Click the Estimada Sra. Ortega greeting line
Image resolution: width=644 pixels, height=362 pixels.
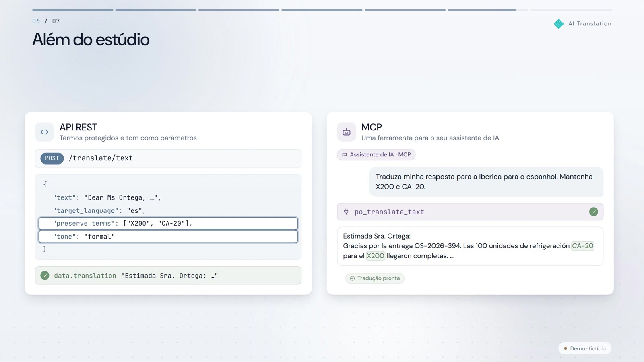click(377, 236)
